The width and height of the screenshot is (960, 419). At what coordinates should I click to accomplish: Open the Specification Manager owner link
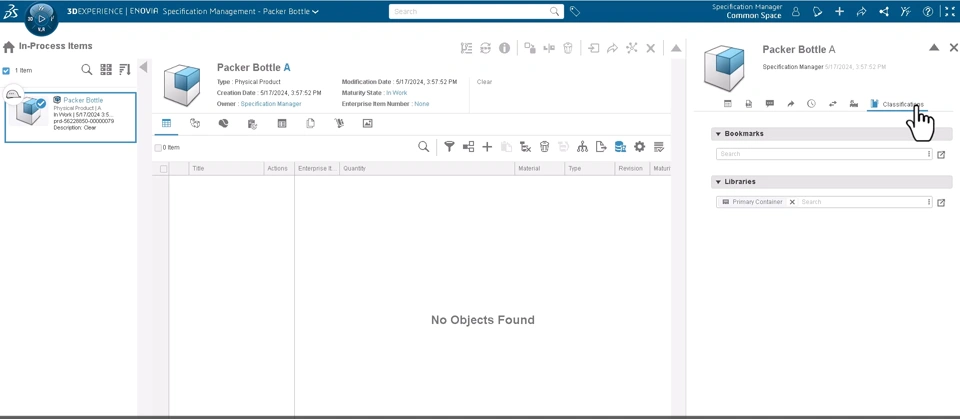tap(271, 104)
